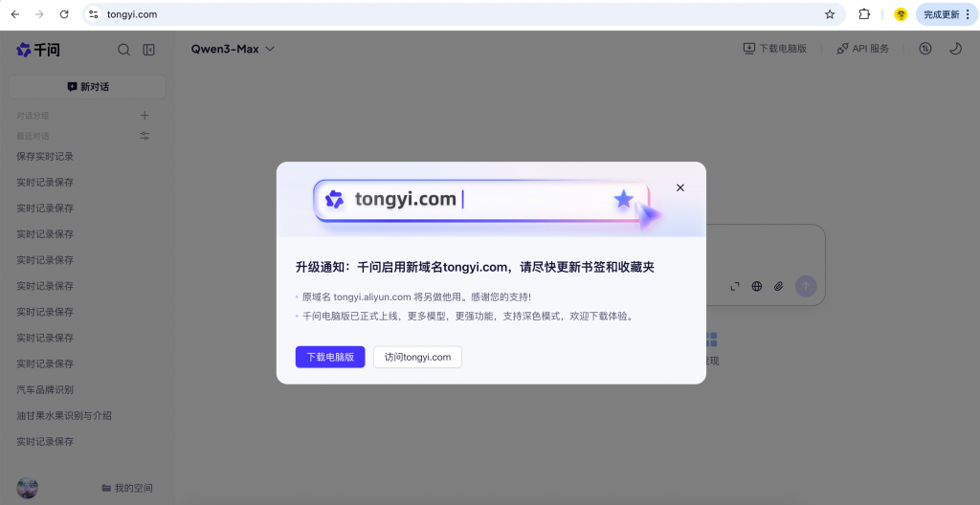980x505 pixels.
Task: Toggle dark mode moon icon
Action: (954, 49)
